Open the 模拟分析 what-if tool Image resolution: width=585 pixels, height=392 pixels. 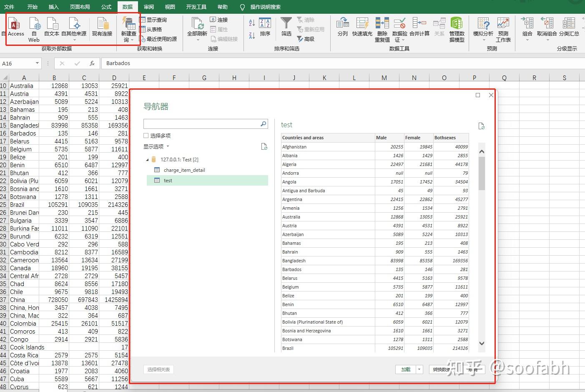point(483,28)
